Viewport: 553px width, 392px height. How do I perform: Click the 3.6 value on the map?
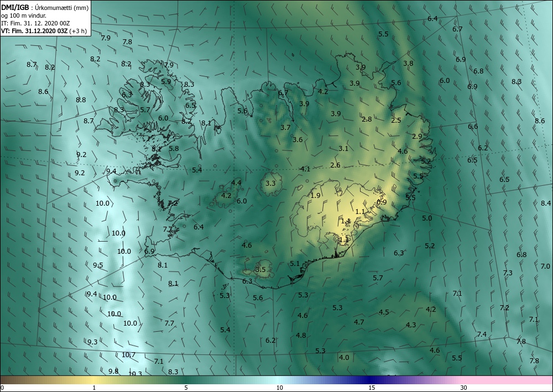[298, 139]
